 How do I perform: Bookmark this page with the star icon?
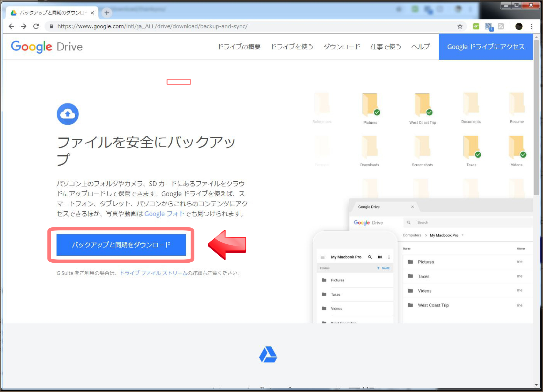click(x=460, y=26)
